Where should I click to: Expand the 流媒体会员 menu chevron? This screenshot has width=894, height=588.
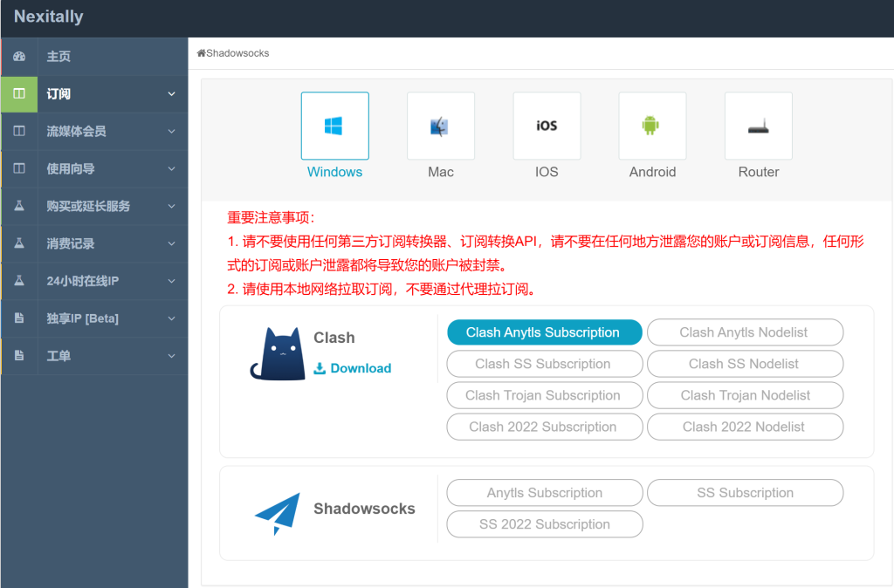pyautogui.click(x=172, y=132)
